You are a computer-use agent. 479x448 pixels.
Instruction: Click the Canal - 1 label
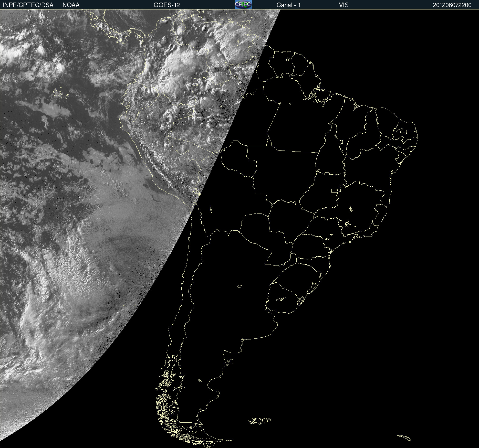pos(288,5)
